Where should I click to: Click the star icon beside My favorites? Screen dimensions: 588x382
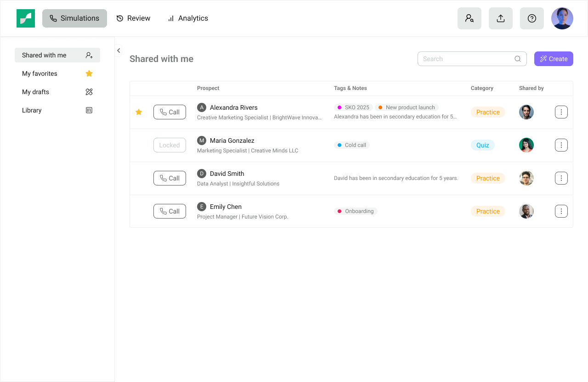pyautogui.click(x=89, y=73)
